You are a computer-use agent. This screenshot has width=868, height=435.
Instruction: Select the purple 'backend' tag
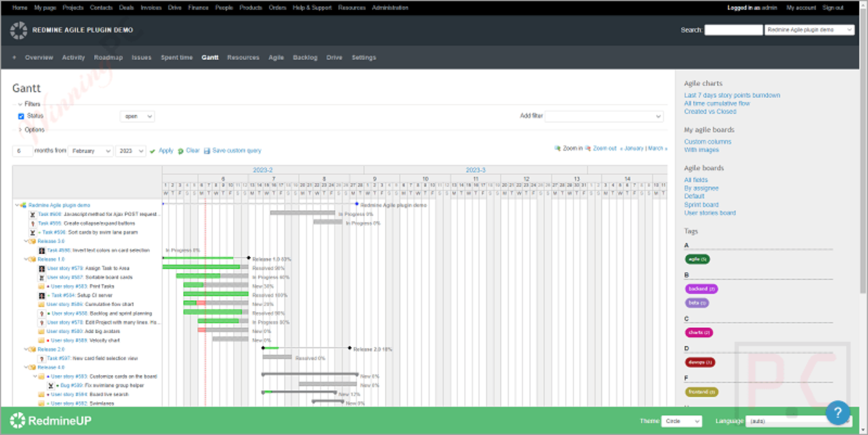[701, 289]
